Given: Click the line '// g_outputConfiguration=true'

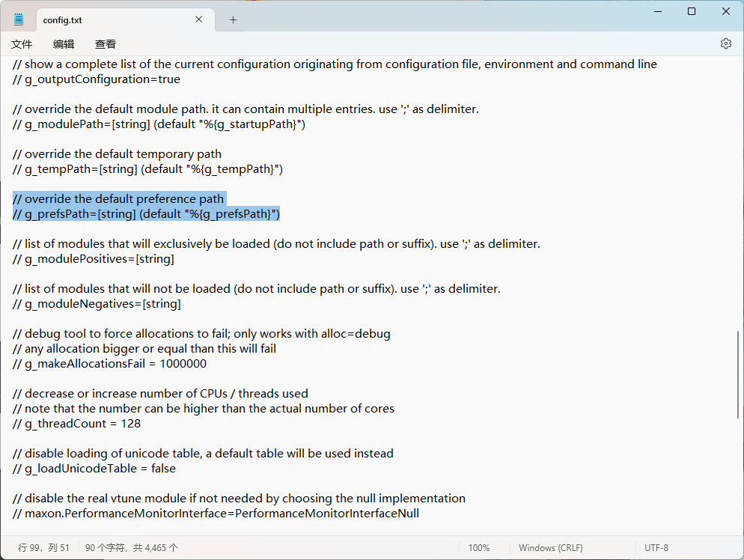Looking at the screenshot, I should (x=97, y=79).
